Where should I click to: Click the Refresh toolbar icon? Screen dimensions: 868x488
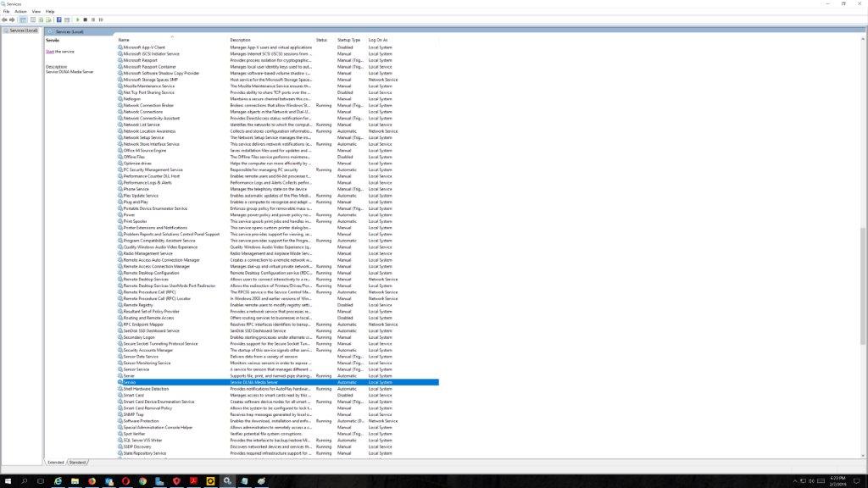(41, 20)
